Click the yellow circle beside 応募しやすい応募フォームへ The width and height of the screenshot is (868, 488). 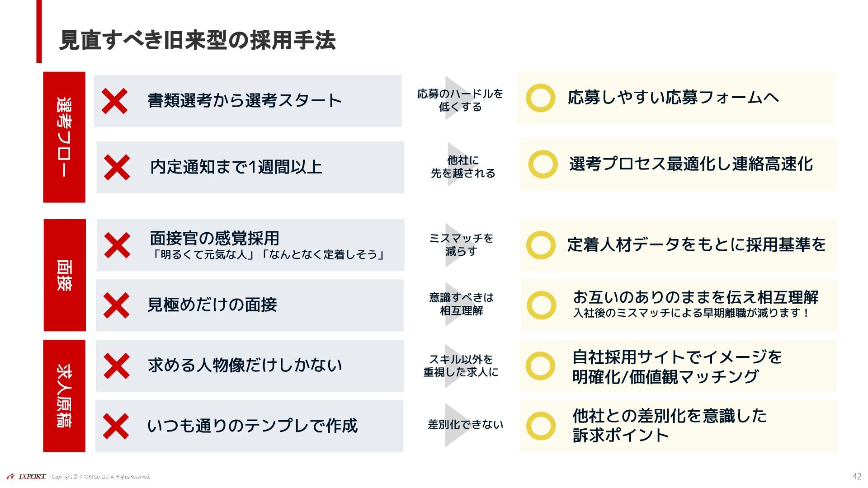click(541, 98)
